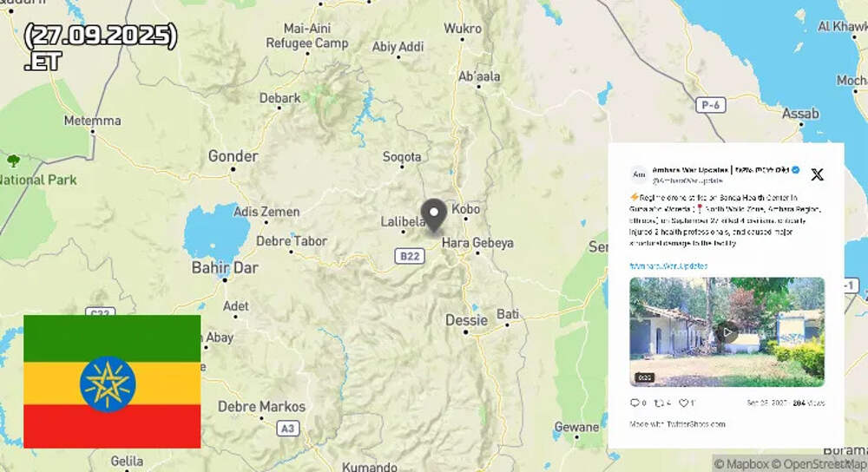Select the Dessie city label
Screen dimensions: 868x472
(x=467, y=320)
